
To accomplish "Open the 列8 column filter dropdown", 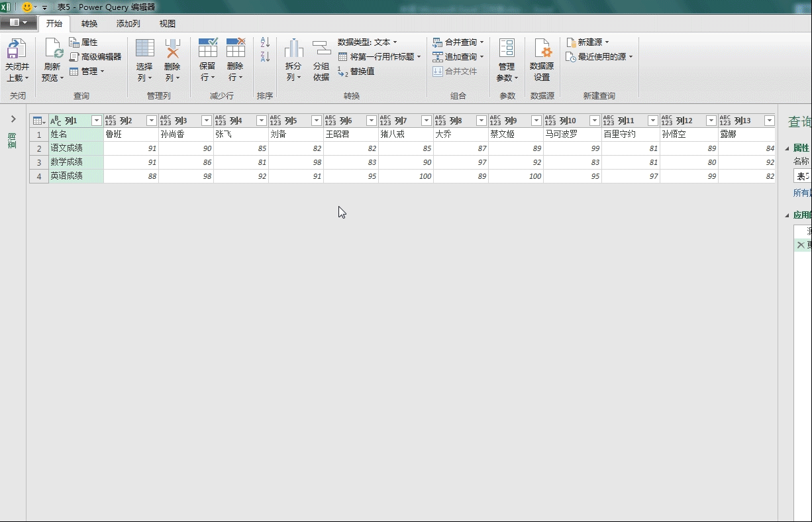I will click(x=482, y=121).
